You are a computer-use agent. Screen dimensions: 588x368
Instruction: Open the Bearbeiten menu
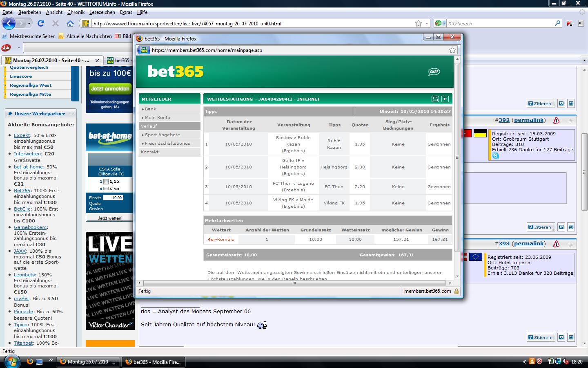[29, 12]
